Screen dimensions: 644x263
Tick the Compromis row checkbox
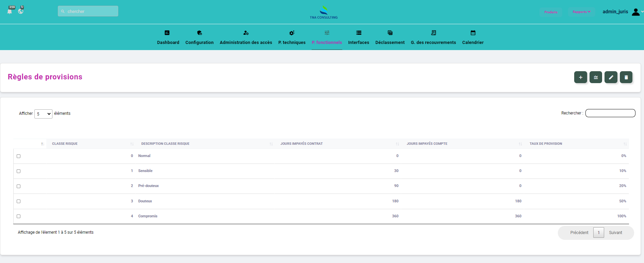coord(19,216)
